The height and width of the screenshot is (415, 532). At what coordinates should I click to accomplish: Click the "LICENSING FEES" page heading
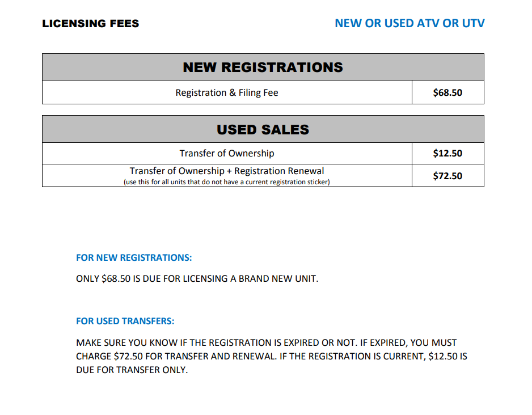pyautogui.click(x=90, y=24)
